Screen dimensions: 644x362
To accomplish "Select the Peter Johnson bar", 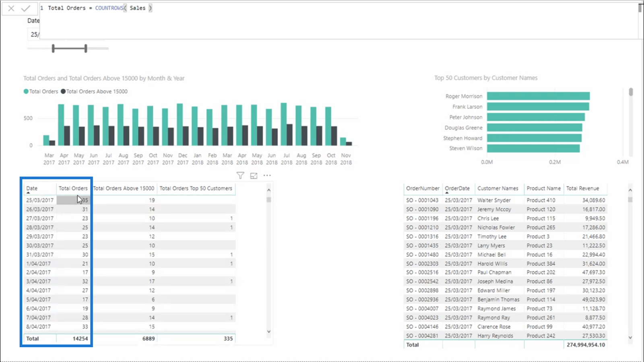I will pos(536,117).
